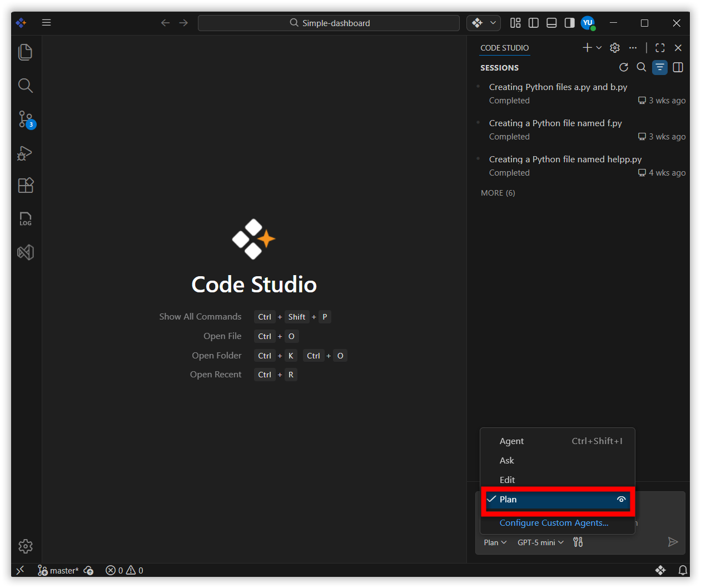Screen dimensions: 701x588
Task: Open the Extensions view
Action: [x=26, y=186]
